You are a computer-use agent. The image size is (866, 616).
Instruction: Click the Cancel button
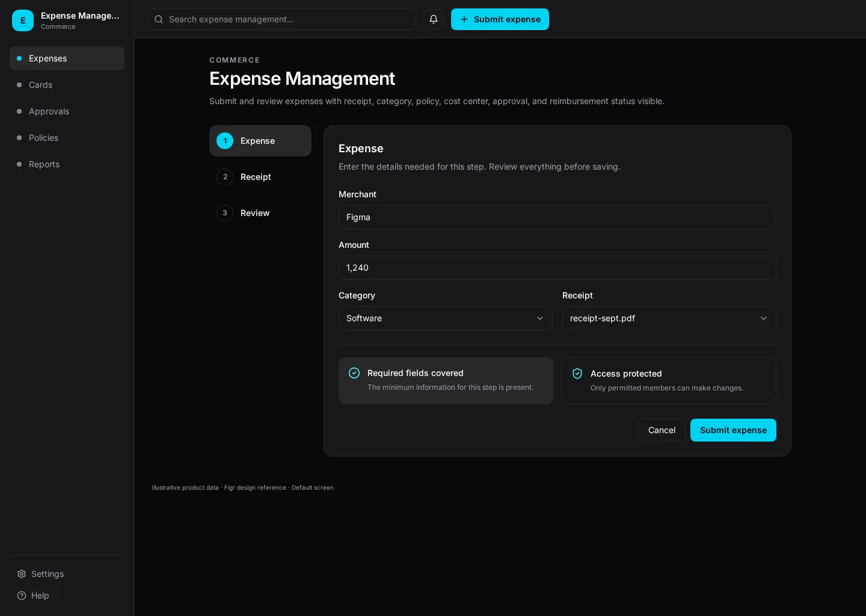tap(662, 430)
